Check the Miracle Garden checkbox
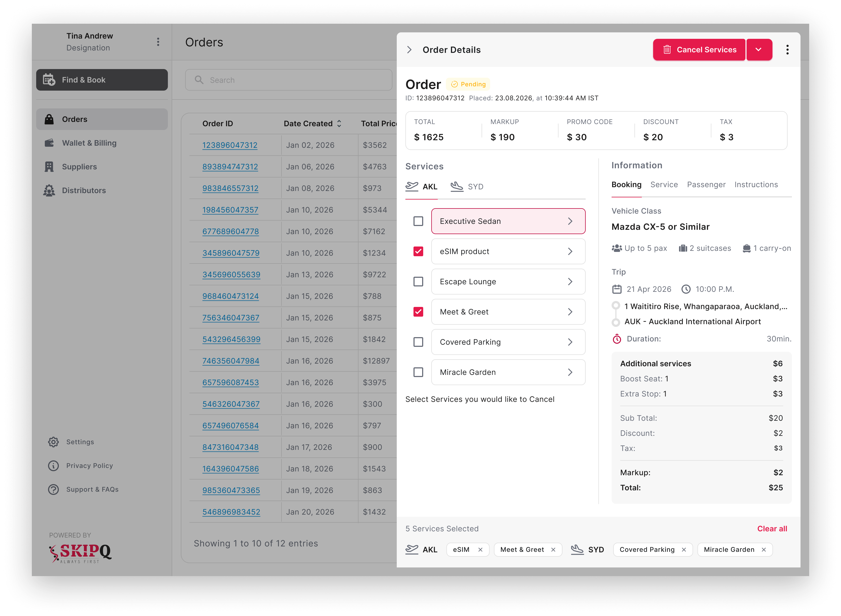The width and height of the screenshot is (841, 616). [418, 372]
